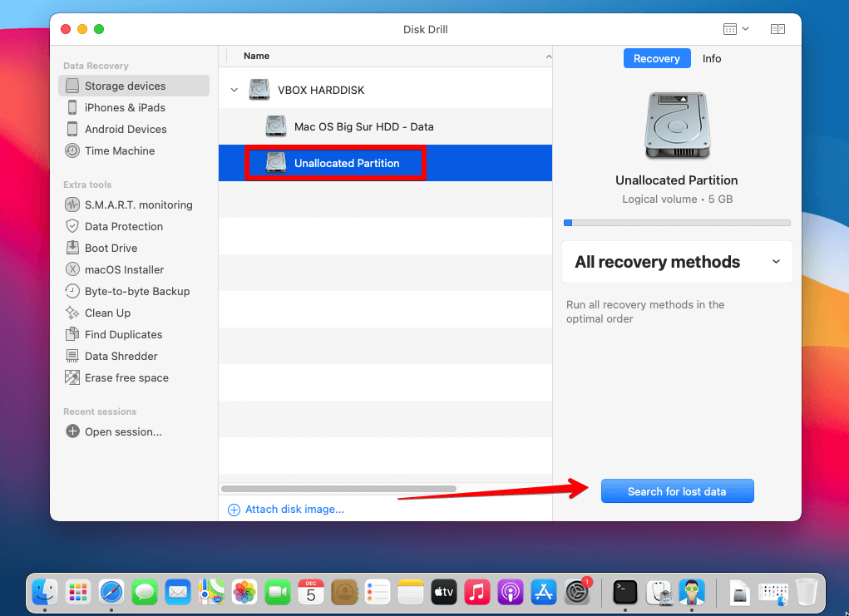
Task: Launch Safari from the Dock
Action: [111, 592]
